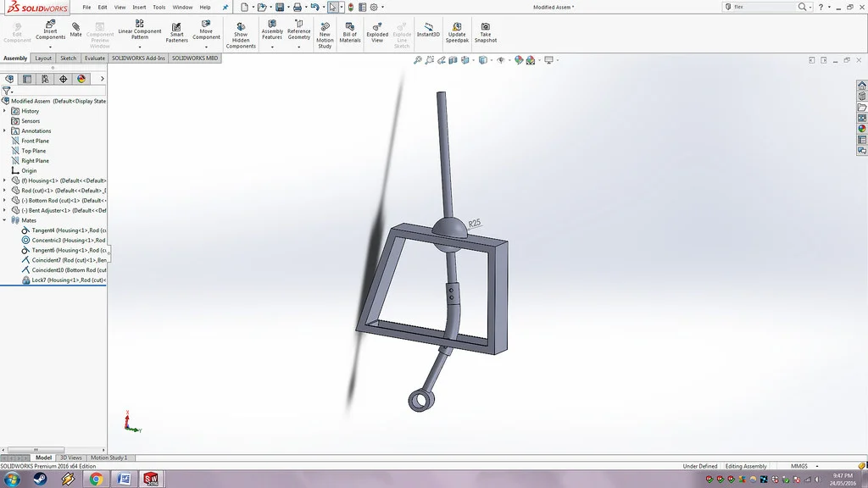The image size is (868, 488).
Task: Open Linear Component Pattern dropdown arrow
Action: point(140,47)
